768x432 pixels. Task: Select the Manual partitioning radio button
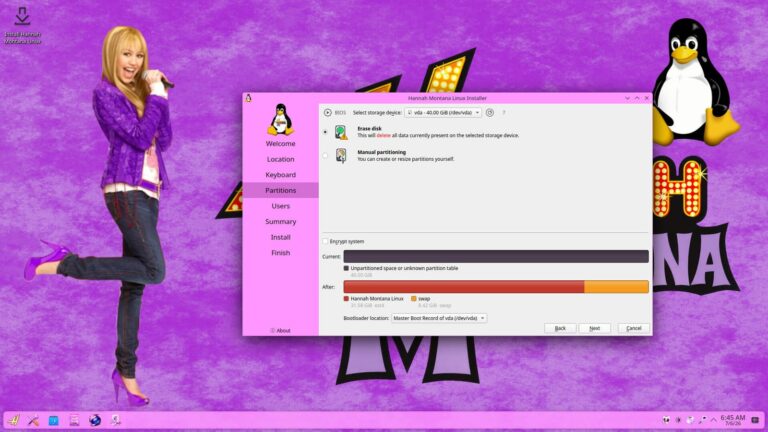coord(325,156)
